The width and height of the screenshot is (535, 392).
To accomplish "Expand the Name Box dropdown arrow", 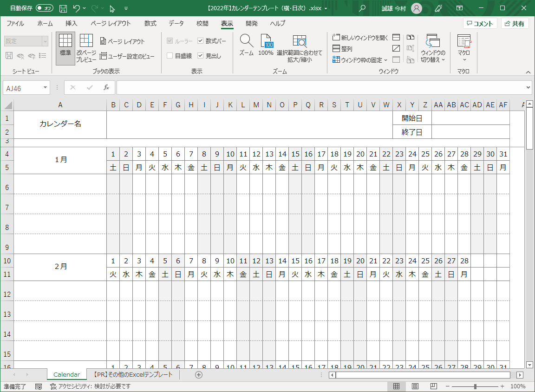I will pyautogui.click(x=45, y=88).
